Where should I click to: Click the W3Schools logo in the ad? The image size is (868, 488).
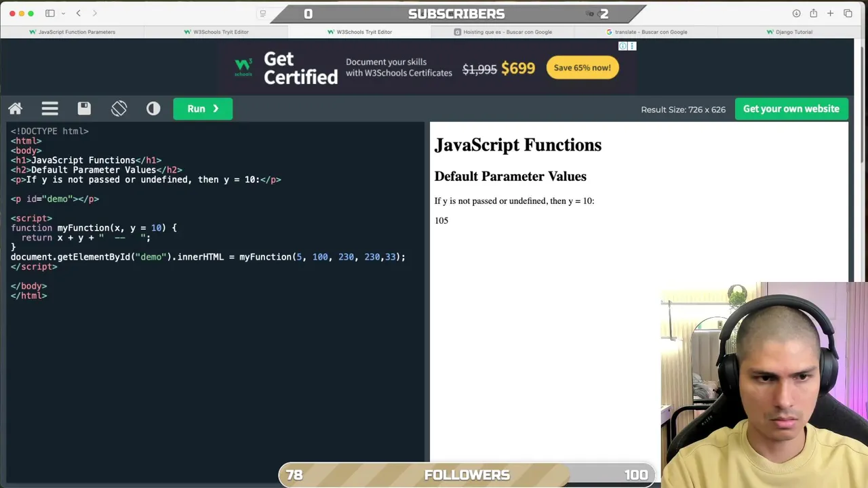coord(243,66)
